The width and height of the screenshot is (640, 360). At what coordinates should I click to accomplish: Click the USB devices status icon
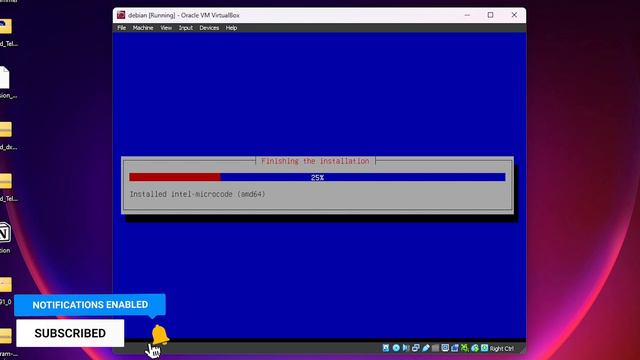point(426,348)
